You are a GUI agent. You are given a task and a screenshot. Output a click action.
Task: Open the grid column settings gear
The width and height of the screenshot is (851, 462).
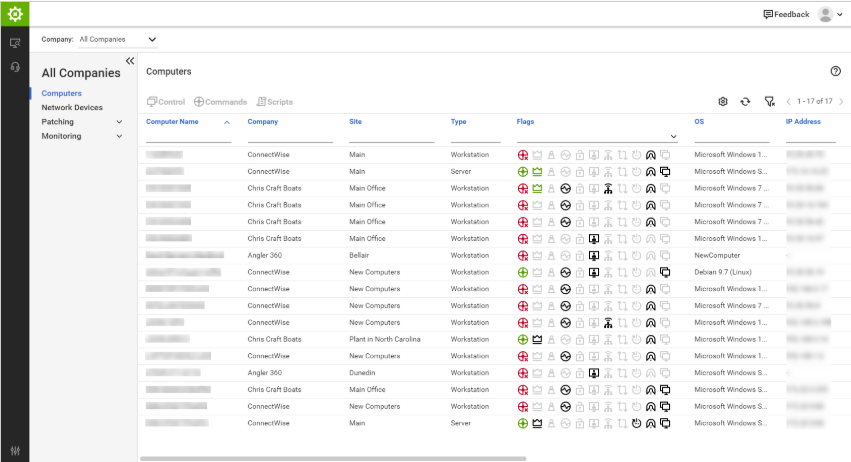(x=722, y=102)
